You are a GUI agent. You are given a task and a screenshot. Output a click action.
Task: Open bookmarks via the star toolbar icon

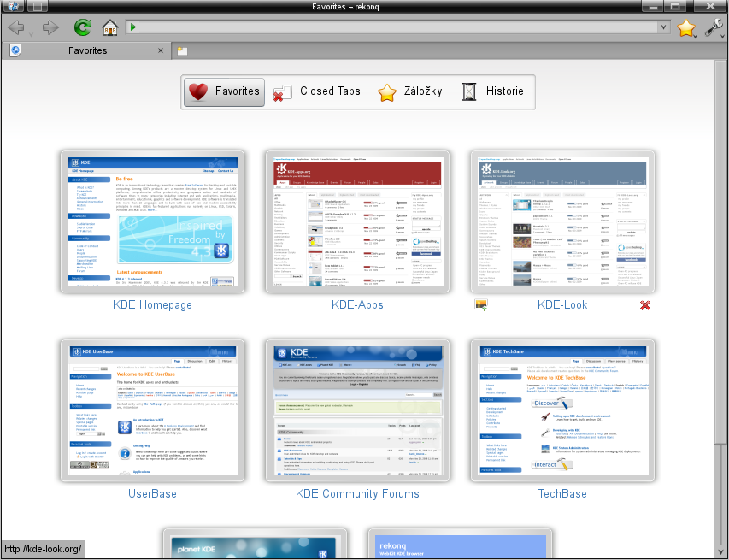coord(685,28)
